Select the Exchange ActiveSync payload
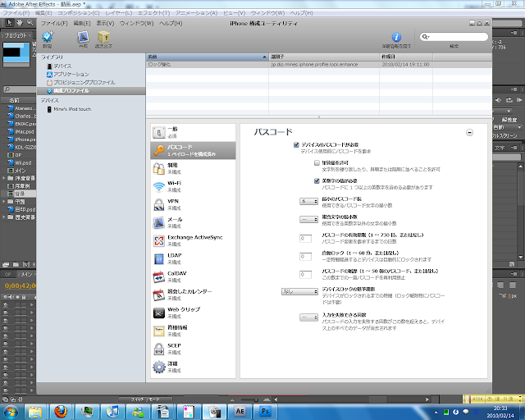Viewport: 525px width, 420px height. pyautogui.click(x=193, y=240)
